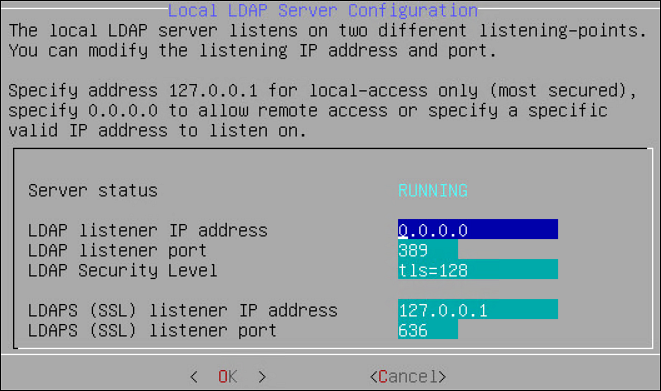Click the "Server status" label
661x391 pixels.
(93, 190)
